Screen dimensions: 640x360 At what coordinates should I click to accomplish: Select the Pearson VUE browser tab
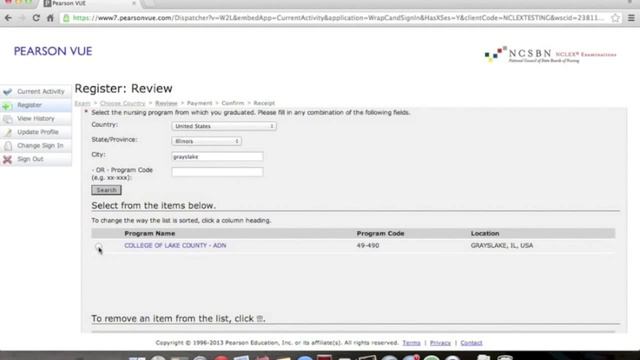90,4
